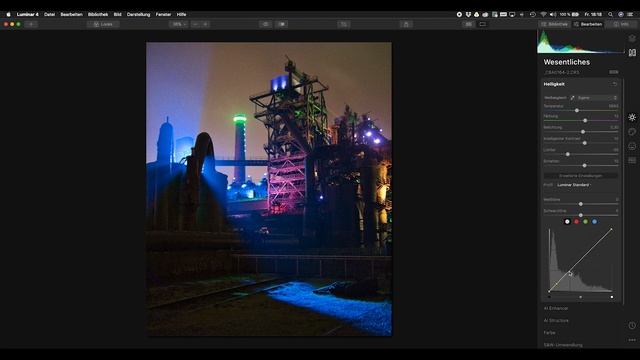Open the Bibliothek menu in menu bar
The height and width of the screenshot is (360, 640).
98,14
